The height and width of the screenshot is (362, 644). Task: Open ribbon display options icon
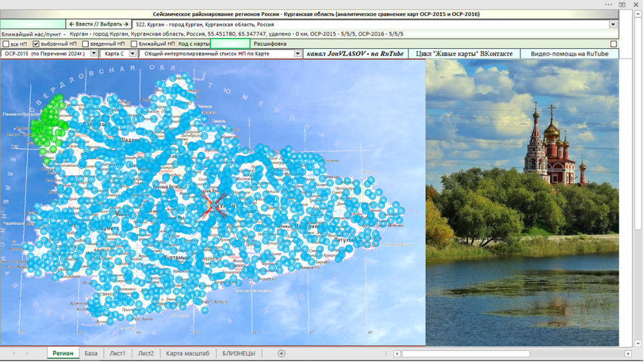tap(622, 5)
